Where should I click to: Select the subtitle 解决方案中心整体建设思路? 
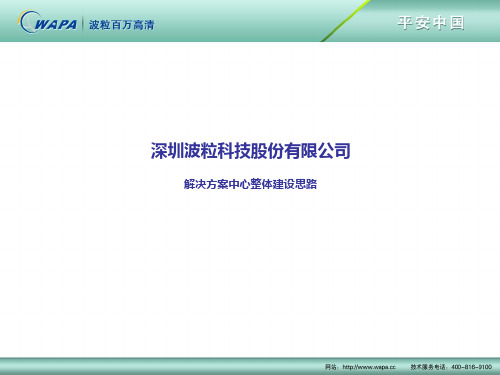(250, 184)
